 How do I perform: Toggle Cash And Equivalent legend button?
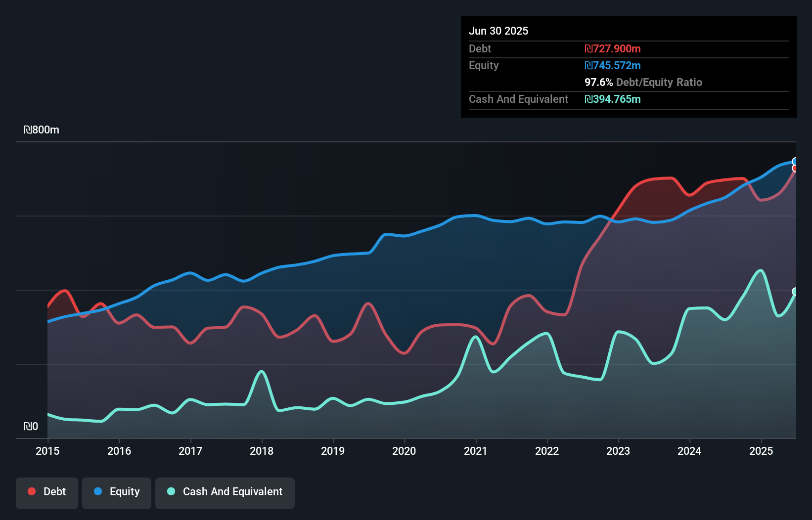click(225, 492)
